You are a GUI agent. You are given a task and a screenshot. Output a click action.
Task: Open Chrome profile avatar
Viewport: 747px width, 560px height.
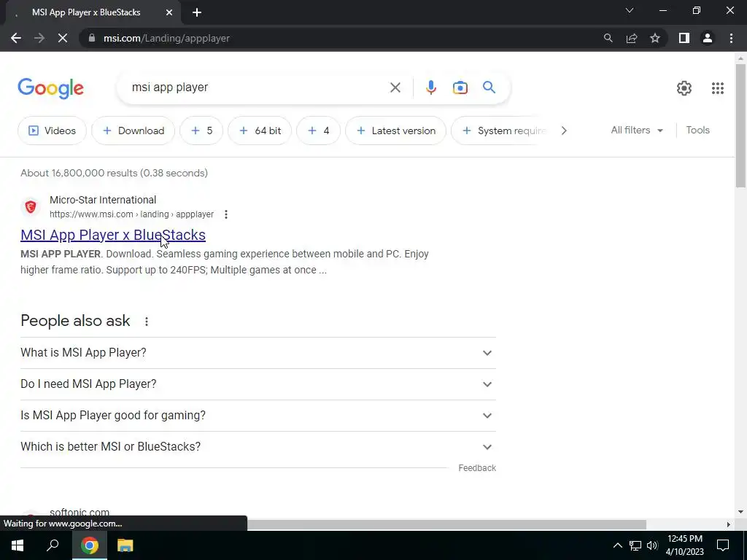[x=708, y=38]
